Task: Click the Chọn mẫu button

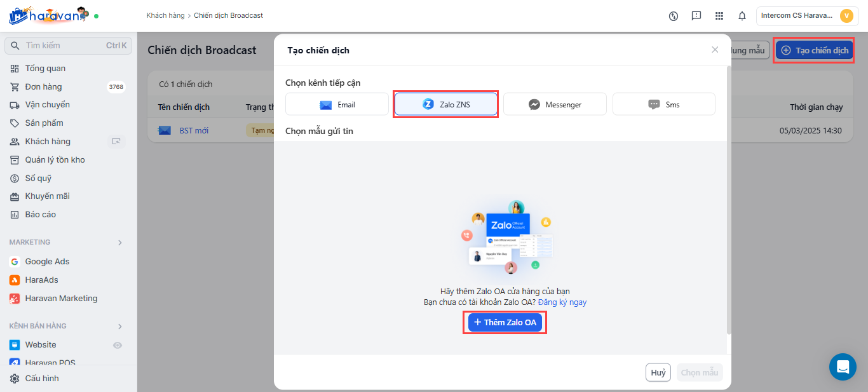Action: (x=700, y=372)
